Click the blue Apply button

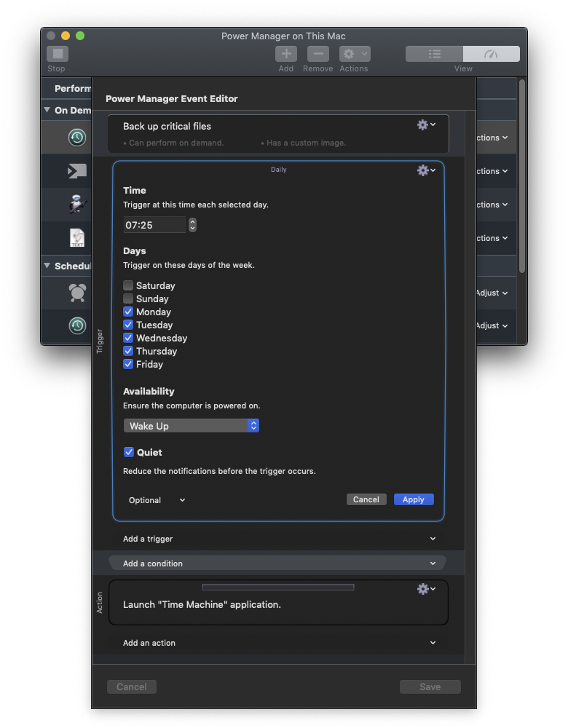click(414, 499)
